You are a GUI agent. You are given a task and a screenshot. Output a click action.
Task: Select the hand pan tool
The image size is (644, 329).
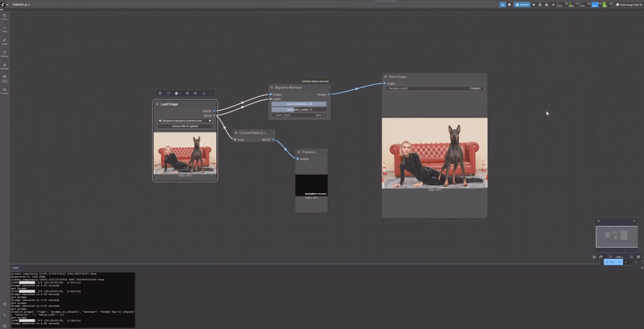[601, 257]
